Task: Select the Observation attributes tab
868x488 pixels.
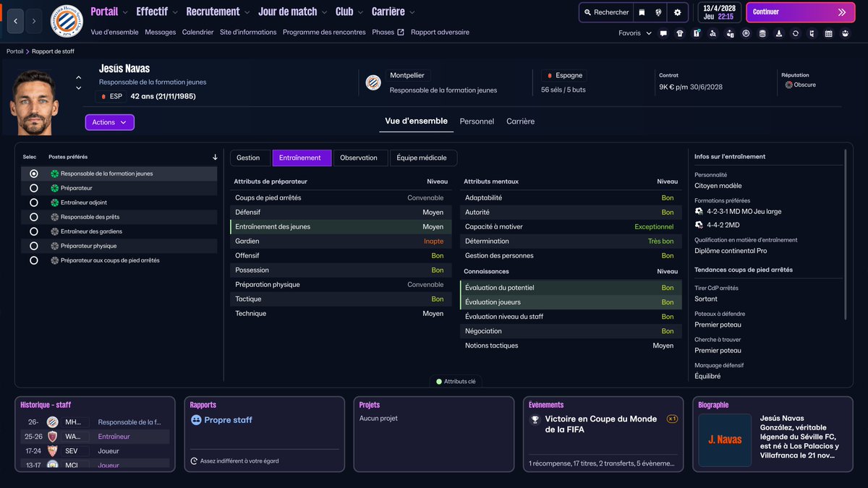Action: [x=359, y=158]
